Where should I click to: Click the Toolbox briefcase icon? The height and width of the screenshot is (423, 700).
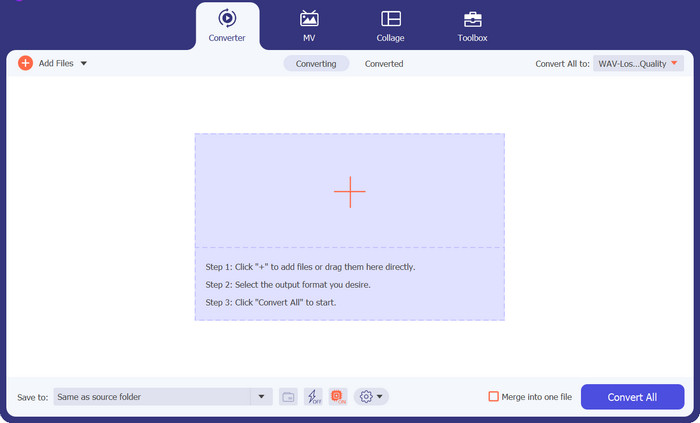(472, 18)
